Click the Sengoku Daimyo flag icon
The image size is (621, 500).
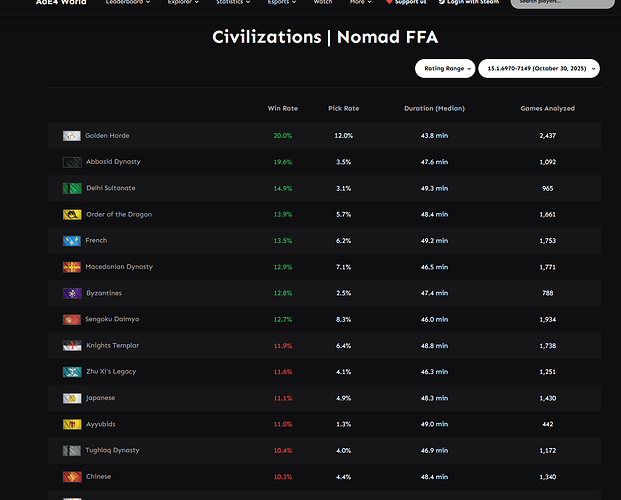pyautogui.click(x=71, y=319)
